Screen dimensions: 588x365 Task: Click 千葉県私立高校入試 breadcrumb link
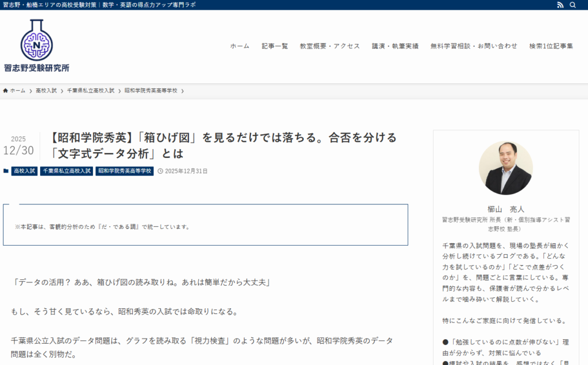[91, 91]
